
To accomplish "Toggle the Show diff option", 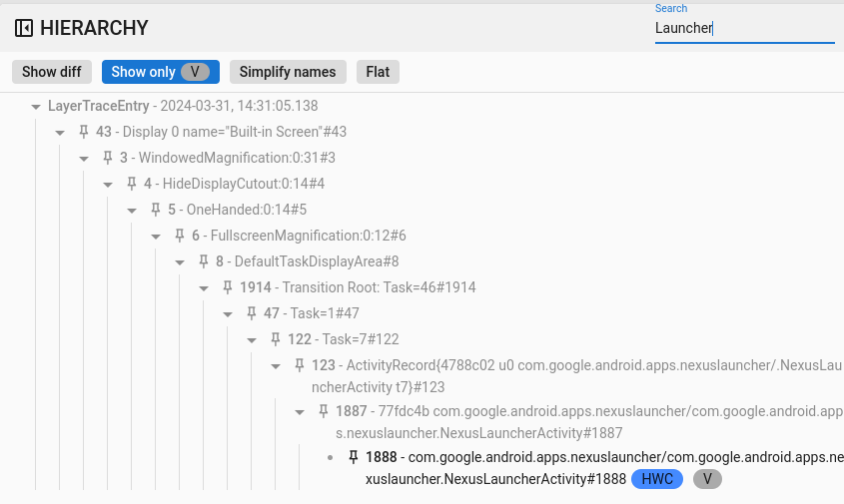I will click(x=52, y=72).
